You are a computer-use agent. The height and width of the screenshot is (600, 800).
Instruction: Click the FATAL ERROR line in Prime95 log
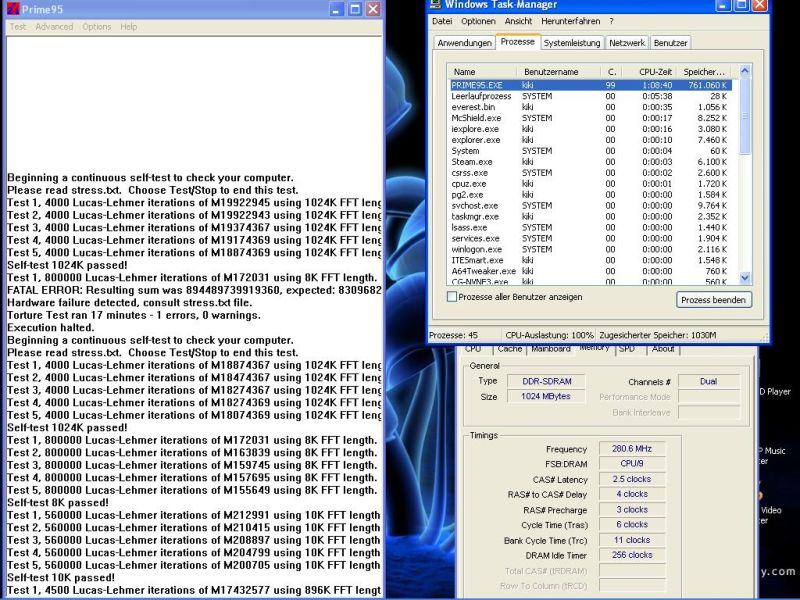[x=194, y=290]
